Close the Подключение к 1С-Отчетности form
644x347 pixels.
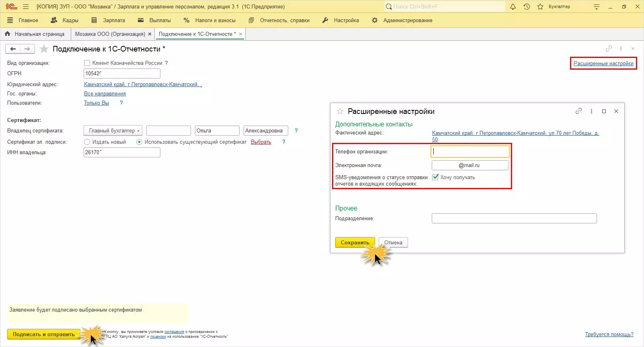click(633, 49)
